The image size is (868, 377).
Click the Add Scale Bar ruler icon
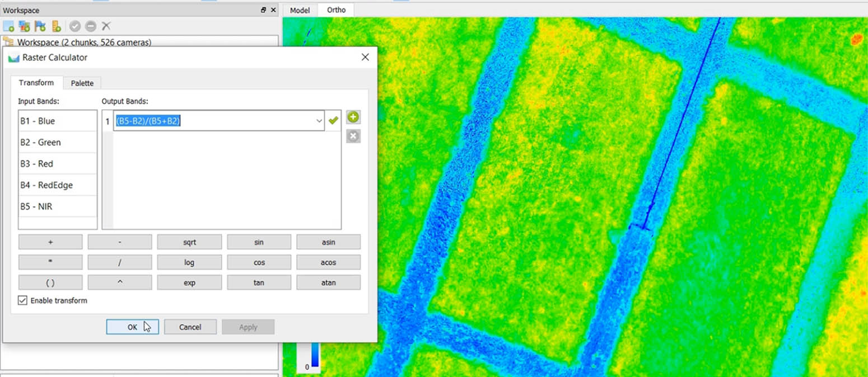pyautogui.click(x=56, y=26)
